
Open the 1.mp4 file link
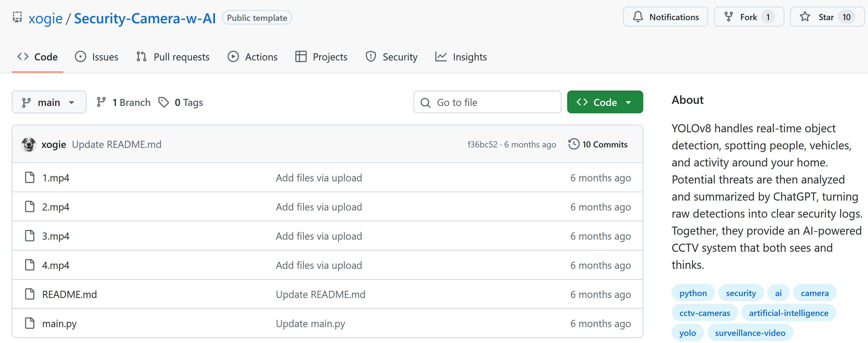click(x=56, y=178)
